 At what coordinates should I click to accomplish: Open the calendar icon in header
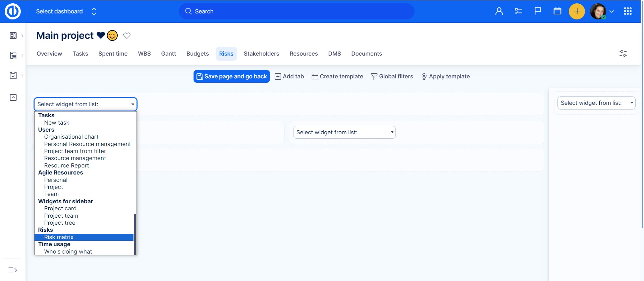point(557,11)
